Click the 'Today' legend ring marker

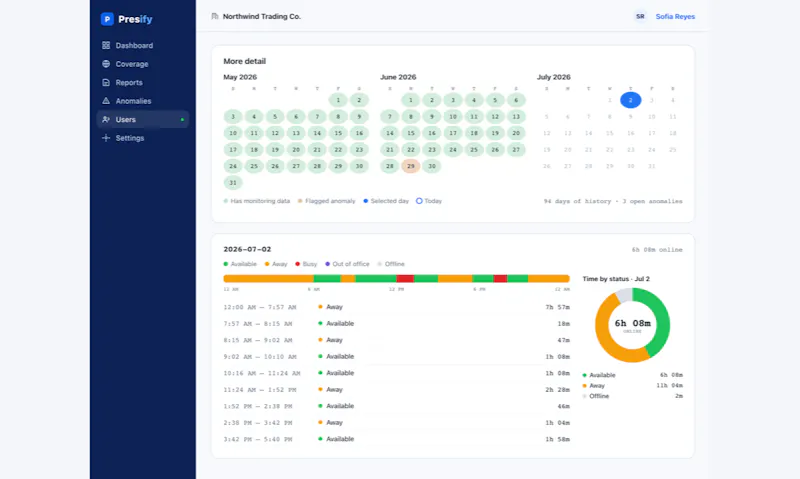[x=419, y=201]
